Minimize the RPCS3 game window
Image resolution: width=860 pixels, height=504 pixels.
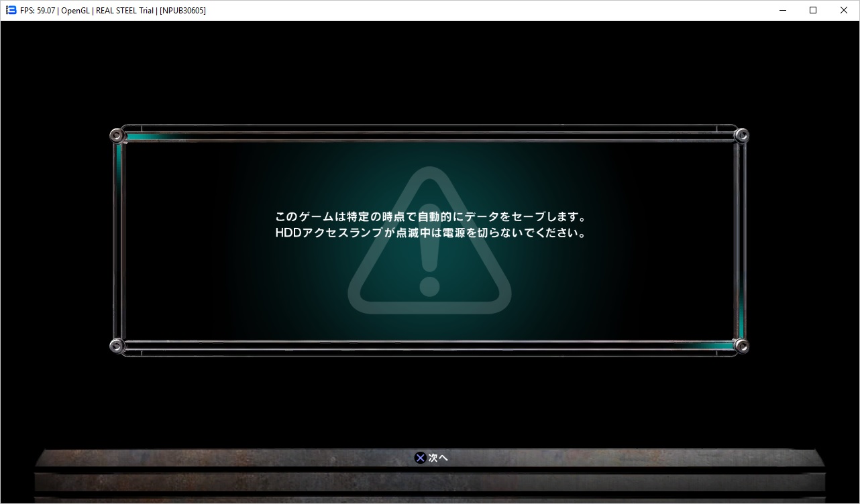click(x=782, y=10)
